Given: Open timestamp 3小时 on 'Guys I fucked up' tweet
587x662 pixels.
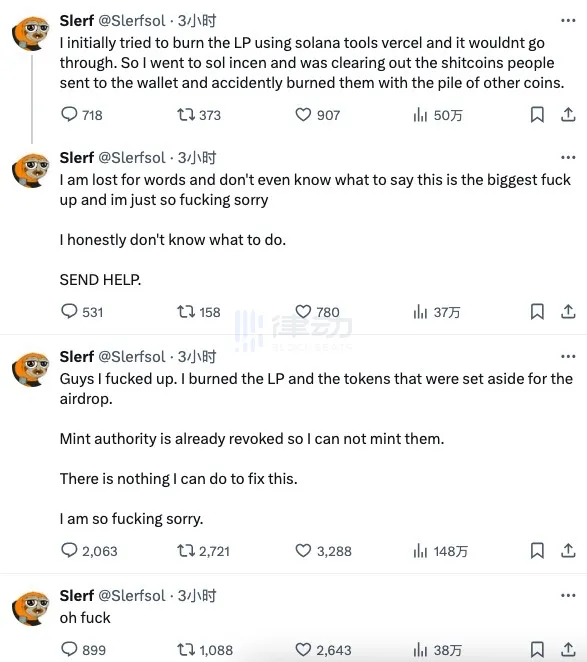Looking at the screenshot, I should click(x=197, y=356).
